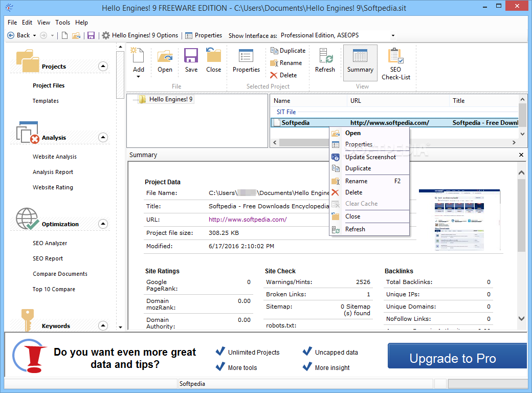Viewport: 532px width, 393px height.
Task: Click Duplicate in the Selected Project ribbon group
Action: tap(287, 51)
